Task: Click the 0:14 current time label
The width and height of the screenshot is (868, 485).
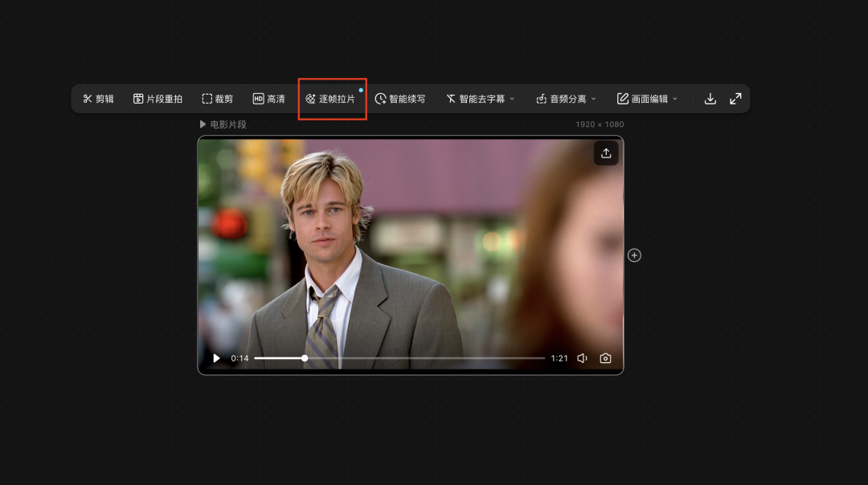Action: tap(240, 358)
